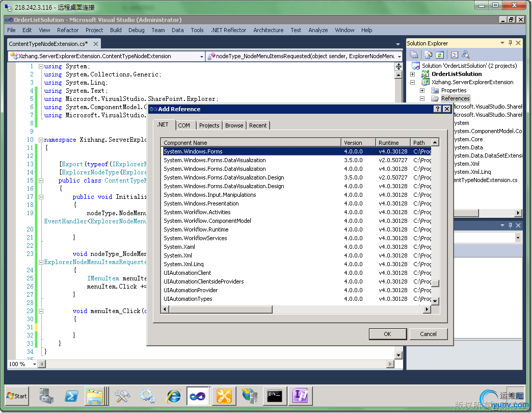Switch to the Browse tab in Add Reference
The width and height of the screenshot is (532, 413).
tap(234, 125)
